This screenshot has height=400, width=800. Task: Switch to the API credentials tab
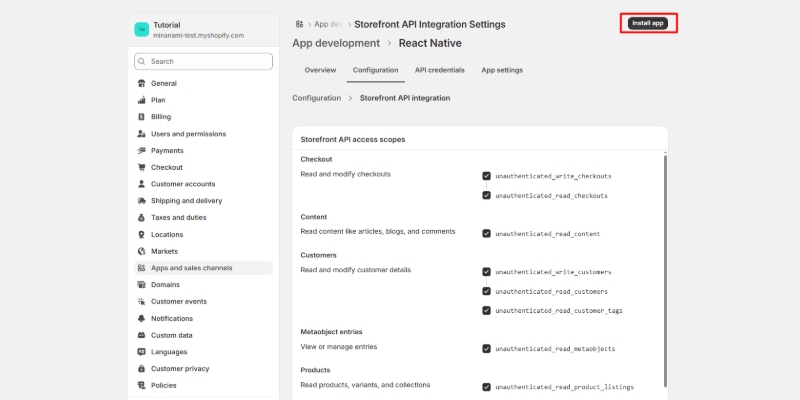[440, 70]
